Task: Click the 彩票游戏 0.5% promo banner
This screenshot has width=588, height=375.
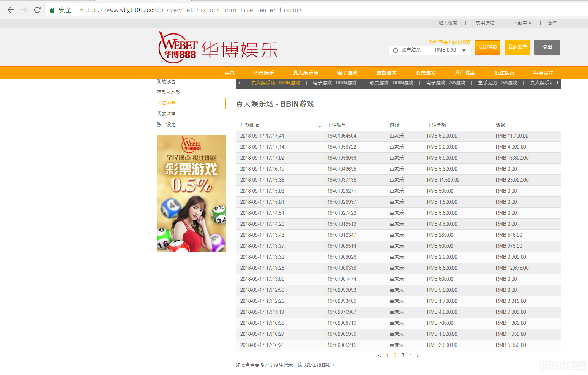Action: tap(191, 193)
